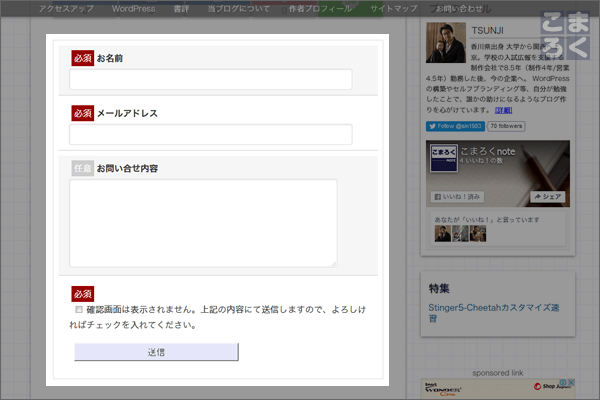Click the TSUNJI author name
Screen dimensions: 600x400
click(488, 31)
